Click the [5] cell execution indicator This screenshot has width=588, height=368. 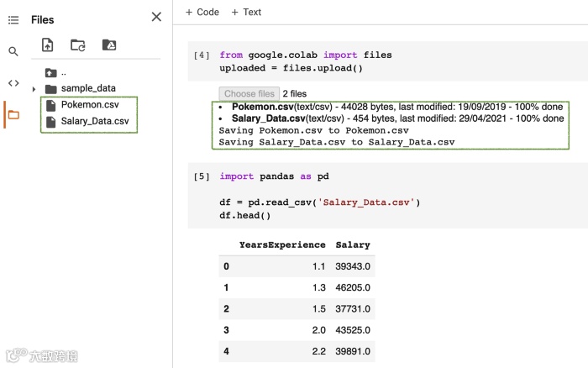(x=202, y=176)
